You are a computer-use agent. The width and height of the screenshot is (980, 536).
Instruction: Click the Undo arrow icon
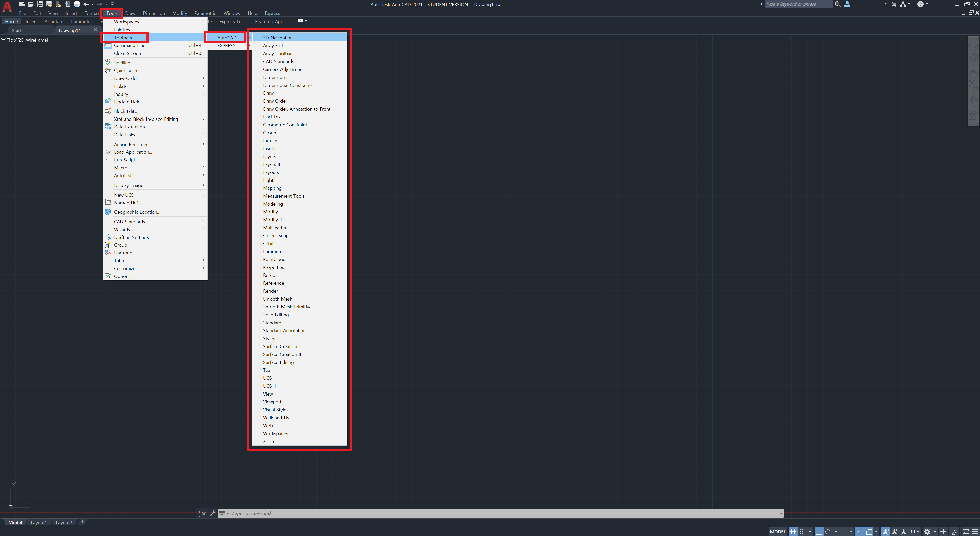[x=86, y=4]
